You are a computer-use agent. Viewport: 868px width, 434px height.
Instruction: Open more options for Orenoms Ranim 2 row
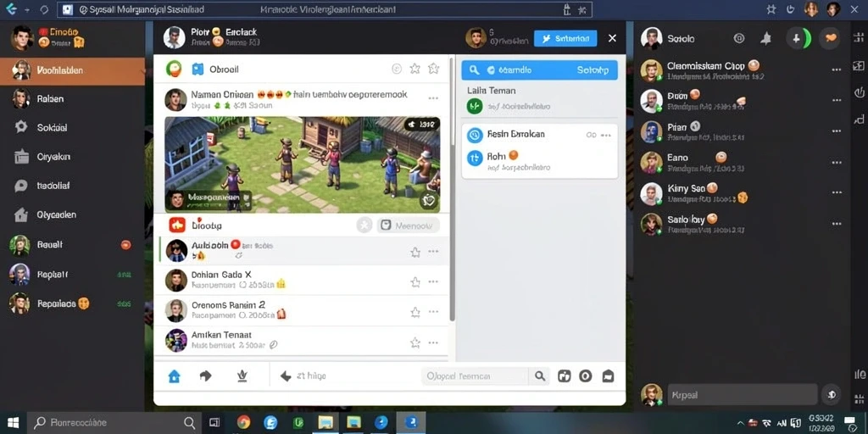pos(433,312)
